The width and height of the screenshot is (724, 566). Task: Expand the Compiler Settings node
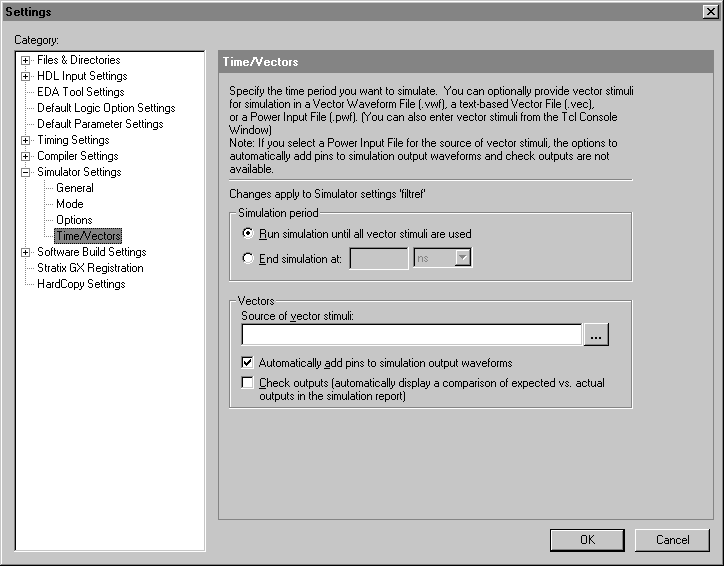[x=25, y=156]
